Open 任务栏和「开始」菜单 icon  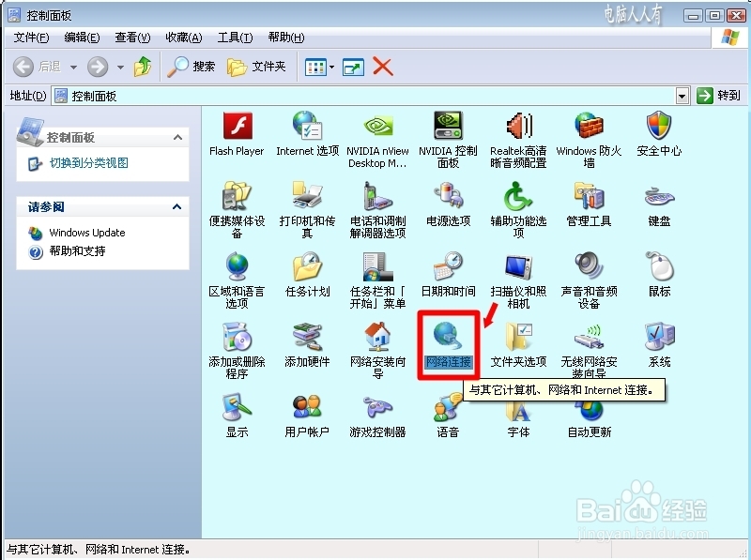click(377, 266)
